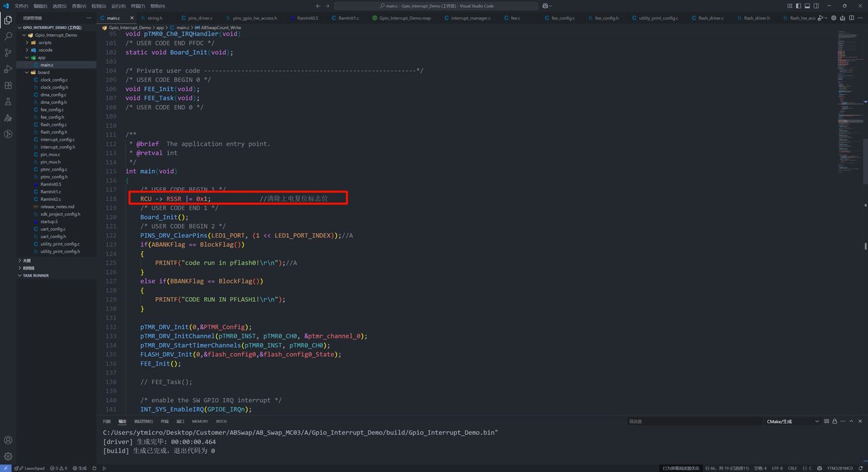Viewport: 868px width, 472px height.
Task: Open the Testing flask view
Action: (8, 102)
